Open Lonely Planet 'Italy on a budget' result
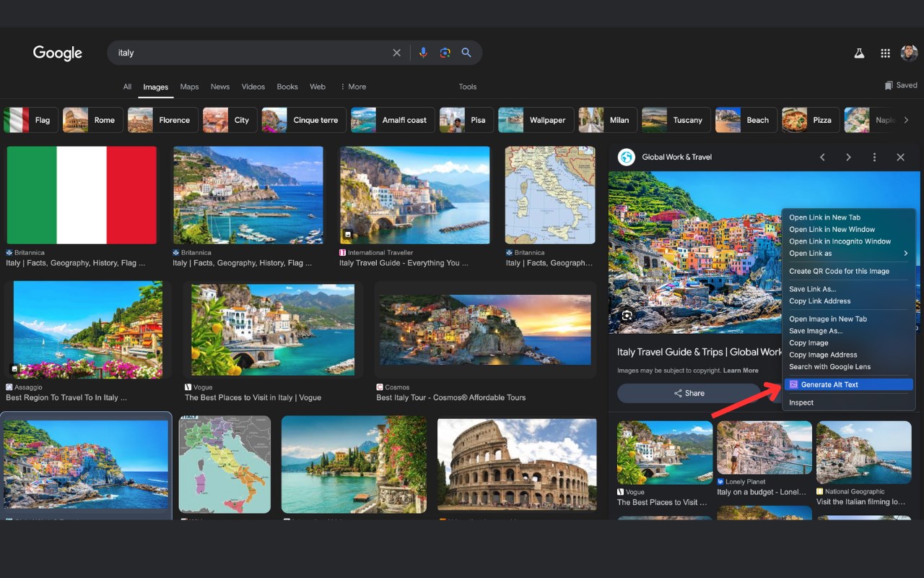The width and height of the screenshot is (924, 578). [x=764, y=448]
